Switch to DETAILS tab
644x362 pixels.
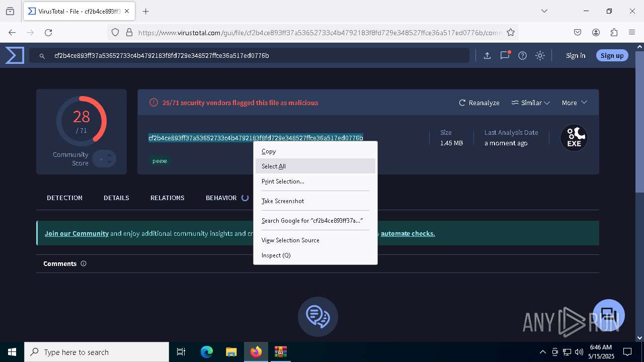[x=116, y=198]
